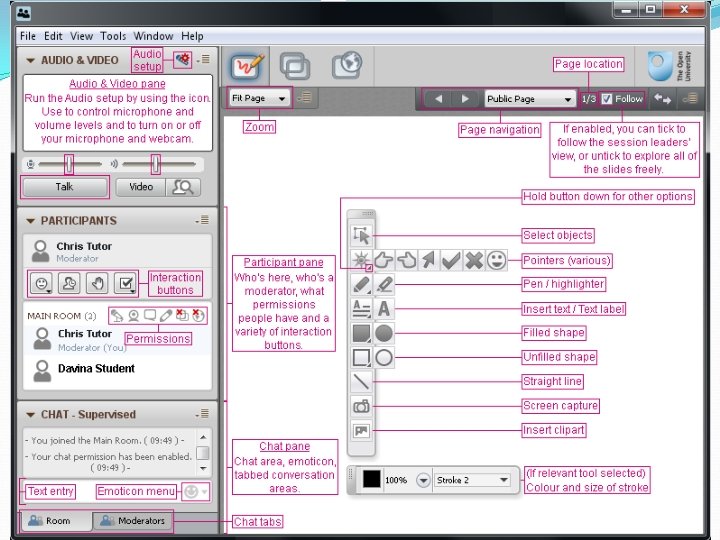Select the Filled ellipse tool
Screen dimensions: 720x540
tap(384, 333)
